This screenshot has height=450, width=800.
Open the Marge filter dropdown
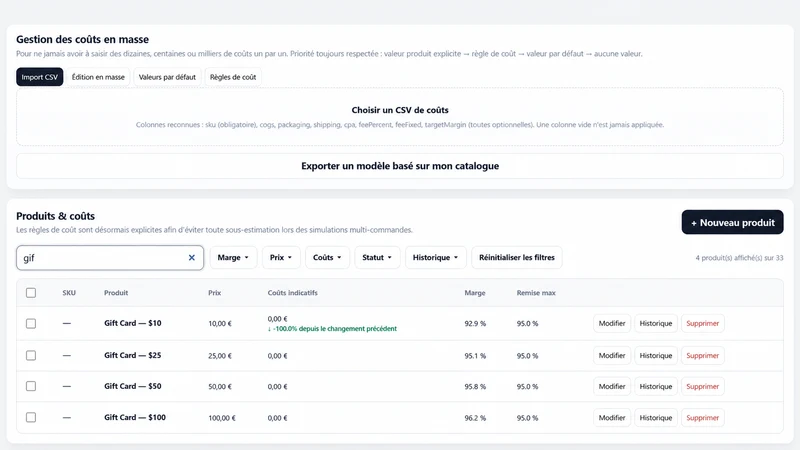click(233, 258)
